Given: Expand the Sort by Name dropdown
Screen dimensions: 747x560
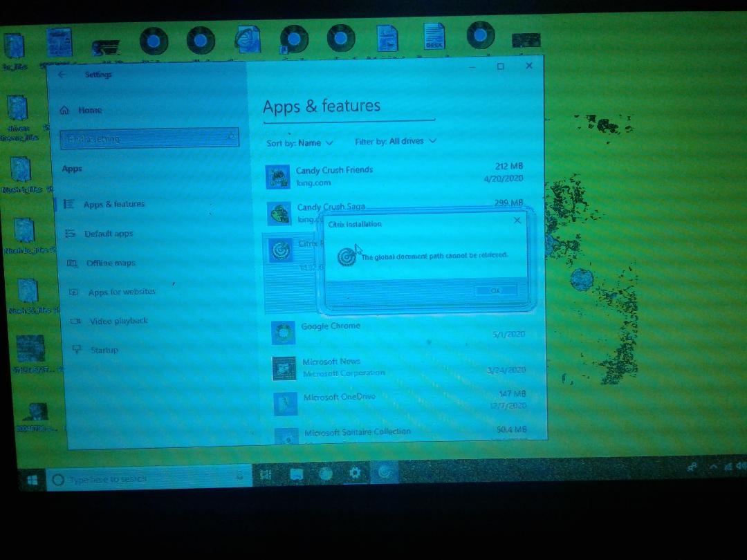Looking at the screenshot, I should (x=300, y=143).
